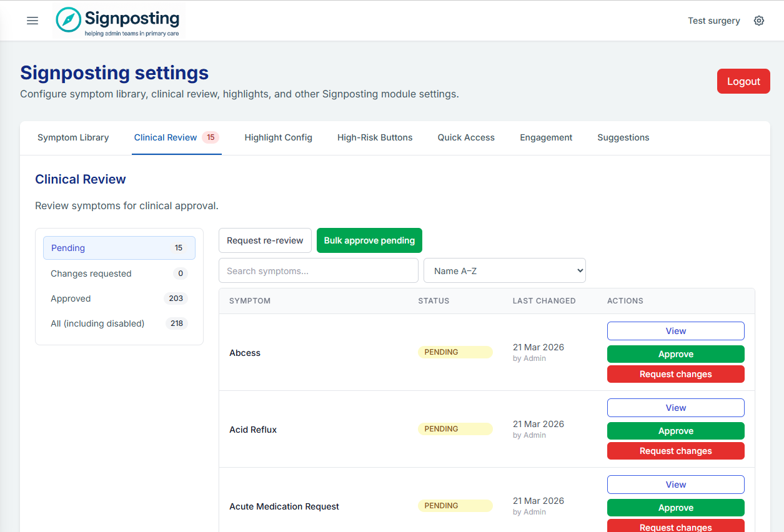Select the Engagement tab

[546, 137]
